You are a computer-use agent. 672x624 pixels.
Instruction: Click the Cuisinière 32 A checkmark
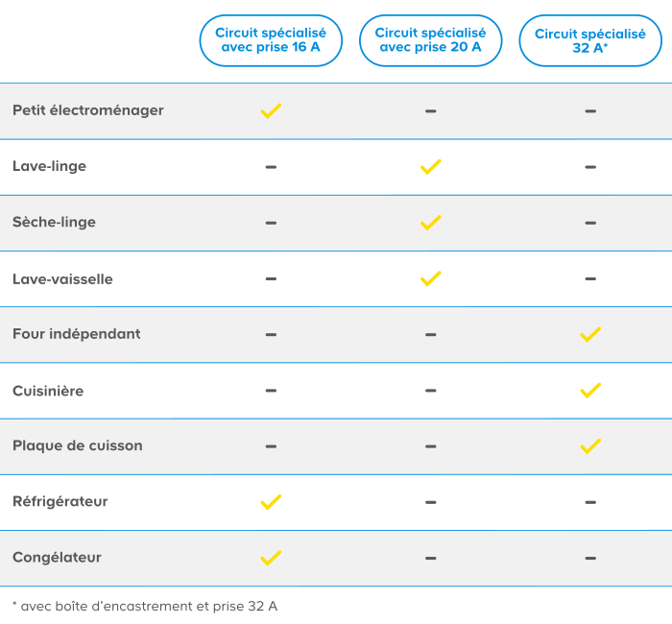590,391
